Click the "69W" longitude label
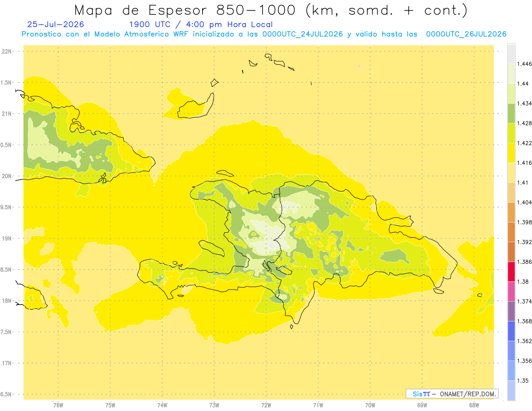 pyautogui.click(x=422, y=405)
